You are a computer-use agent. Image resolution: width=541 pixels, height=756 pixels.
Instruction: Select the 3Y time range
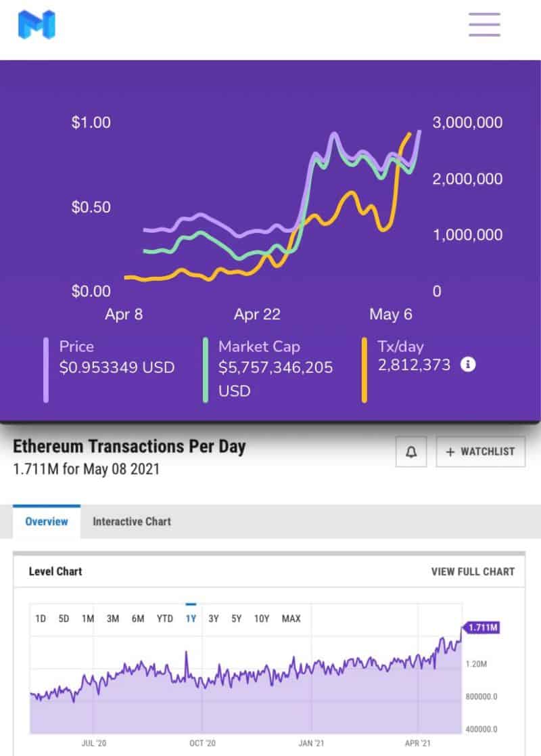click(214, 619)
